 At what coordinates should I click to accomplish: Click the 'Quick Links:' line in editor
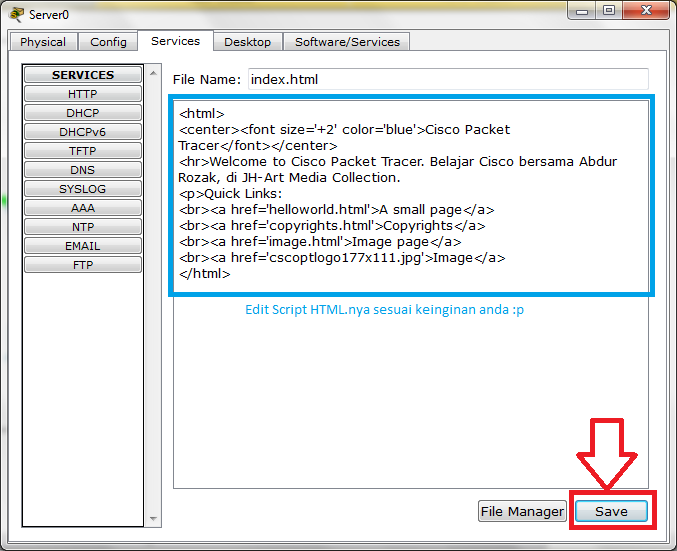(x=230, y=193)
